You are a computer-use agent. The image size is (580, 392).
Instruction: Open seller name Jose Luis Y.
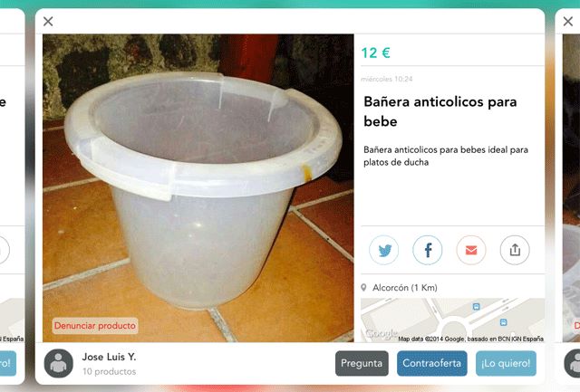tap(109, 357)
